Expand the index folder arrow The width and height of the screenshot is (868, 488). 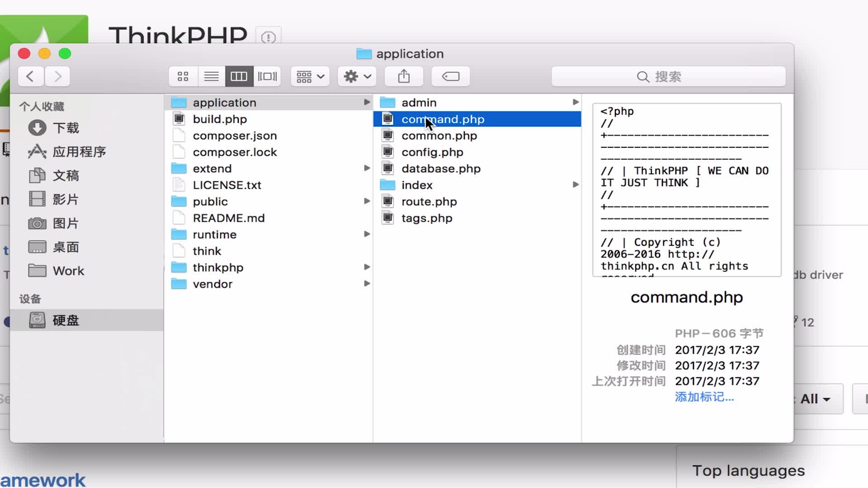[x=576, y=184]
